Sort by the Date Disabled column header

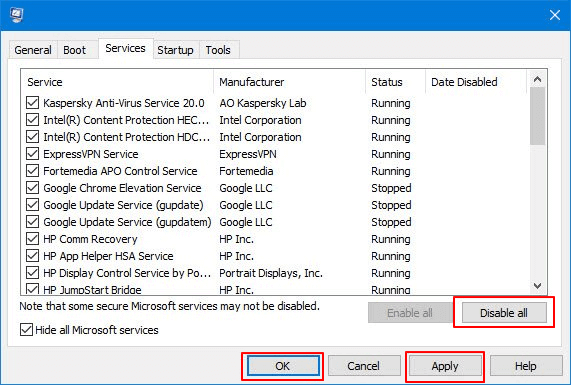click(x=476, y=82)
